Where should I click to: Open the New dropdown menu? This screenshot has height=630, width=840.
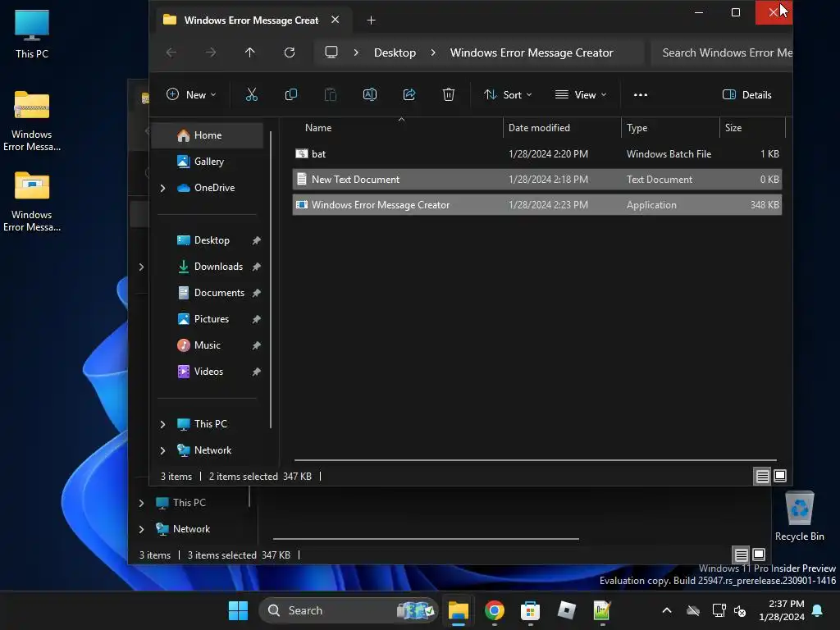191,95
